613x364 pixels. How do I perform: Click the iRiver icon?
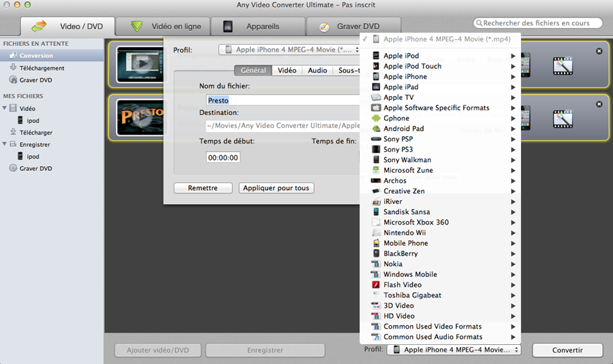click(376, 201)
